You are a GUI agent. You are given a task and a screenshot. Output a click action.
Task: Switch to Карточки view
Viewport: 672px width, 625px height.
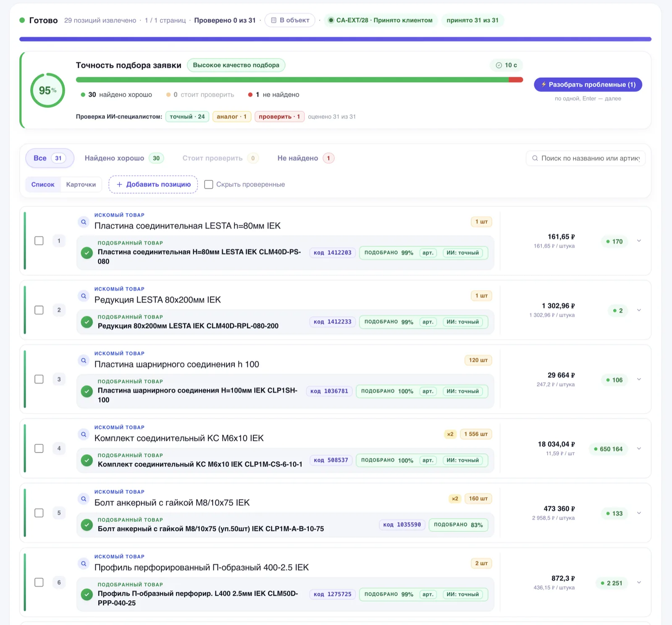tap(81, 184)
